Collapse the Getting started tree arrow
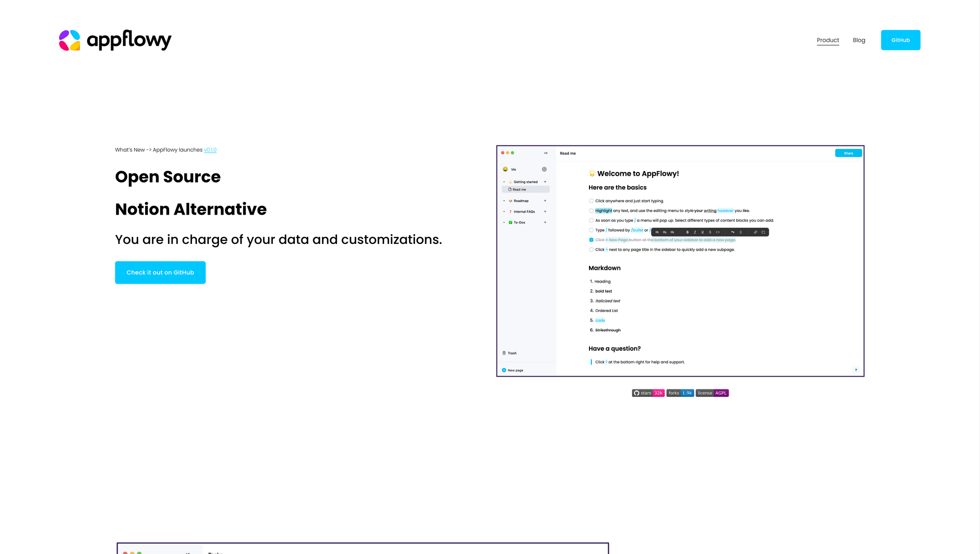This screenshot has width=980, height=554. 504,182
